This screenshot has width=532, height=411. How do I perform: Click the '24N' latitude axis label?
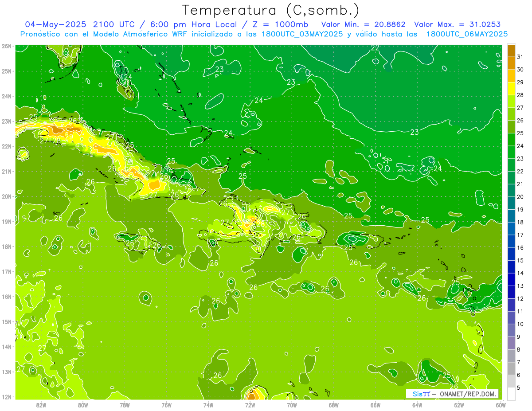click(6, 96)
